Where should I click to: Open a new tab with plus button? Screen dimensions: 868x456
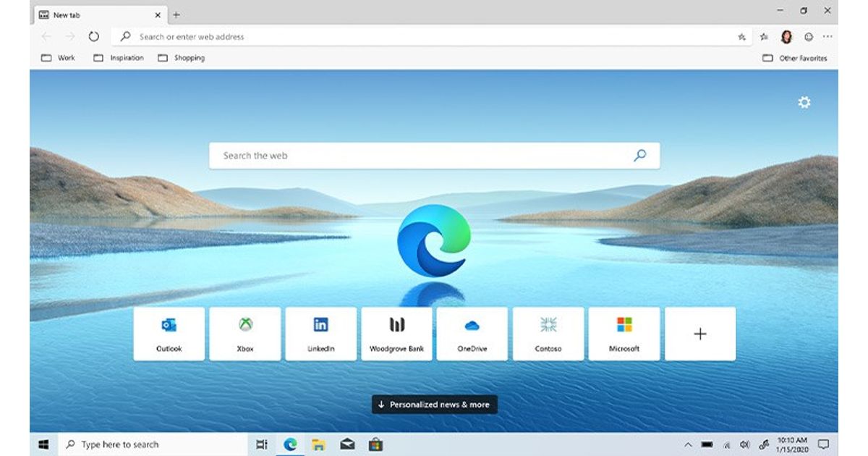pos(176,14)
